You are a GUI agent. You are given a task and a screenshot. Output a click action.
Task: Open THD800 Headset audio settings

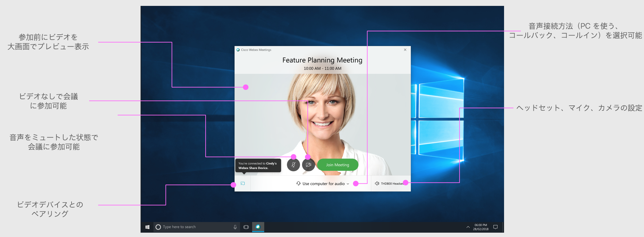click(389, 184)
